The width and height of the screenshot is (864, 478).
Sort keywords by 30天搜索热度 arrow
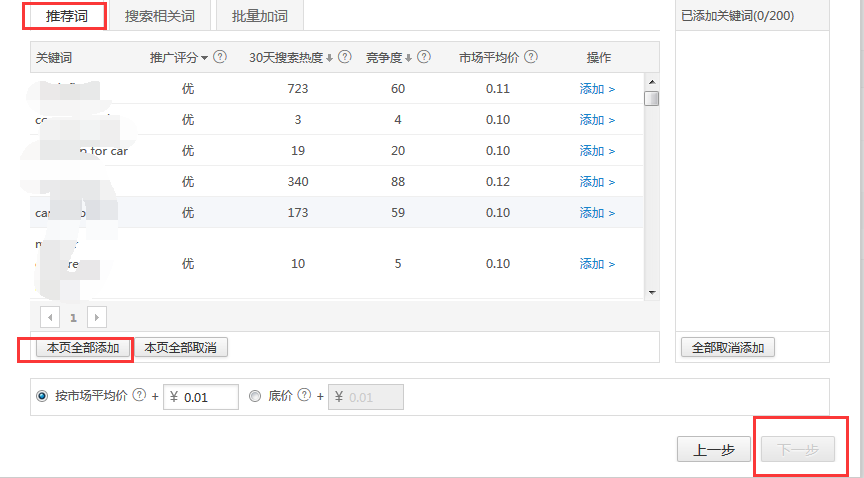[330, 58]
